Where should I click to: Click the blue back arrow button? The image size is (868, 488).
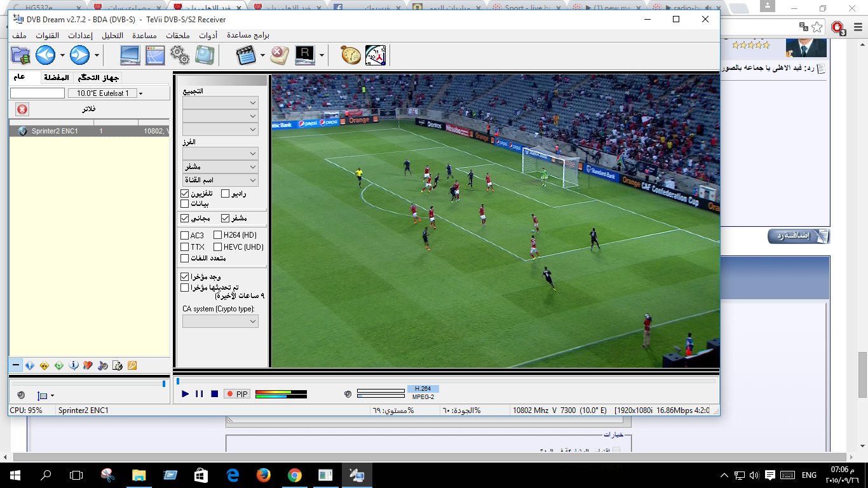pos(45,55)
